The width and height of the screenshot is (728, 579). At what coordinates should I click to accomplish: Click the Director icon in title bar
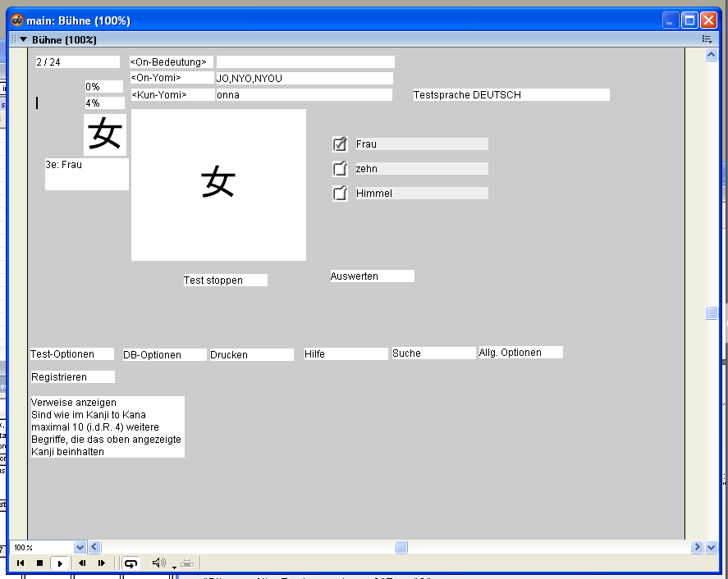pos(16,21)
